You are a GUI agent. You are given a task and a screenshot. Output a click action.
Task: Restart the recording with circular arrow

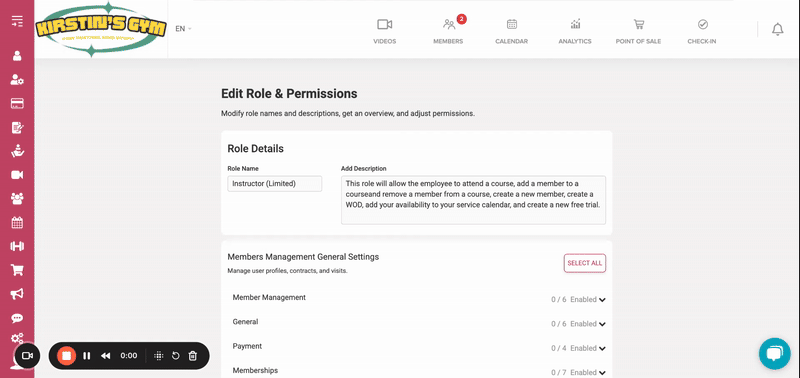(176, 356)
